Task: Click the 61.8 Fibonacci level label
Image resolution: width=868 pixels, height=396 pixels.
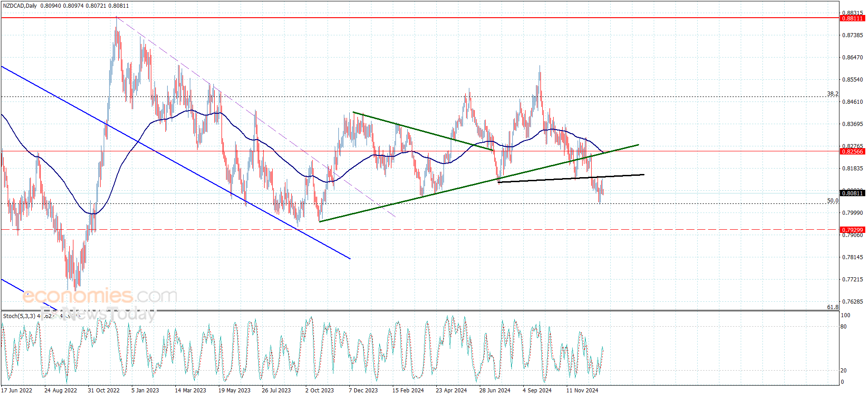Action: coord(833,307)
